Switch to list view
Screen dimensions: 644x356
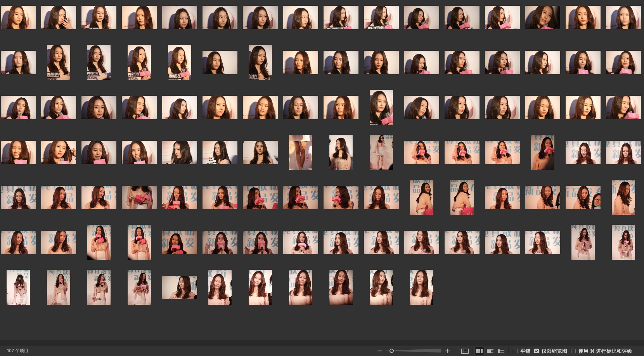pos(501,351)
